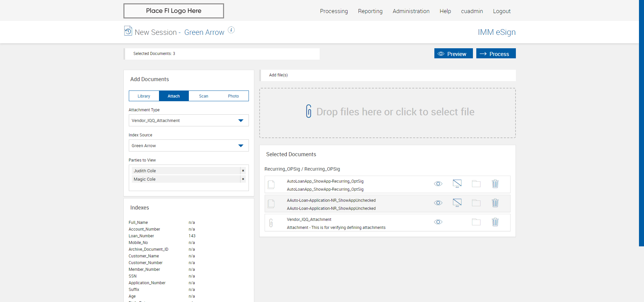The width and height of the screenshot is (644, 302).
Task: Select the Scan tab
Action: point(204,96)
